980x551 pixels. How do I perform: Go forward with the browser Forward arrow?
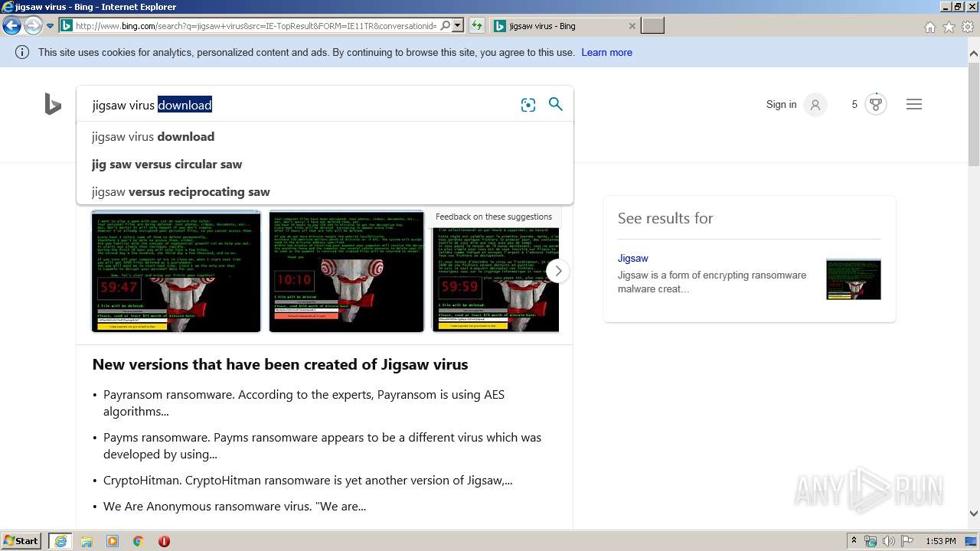coord(33,26)
